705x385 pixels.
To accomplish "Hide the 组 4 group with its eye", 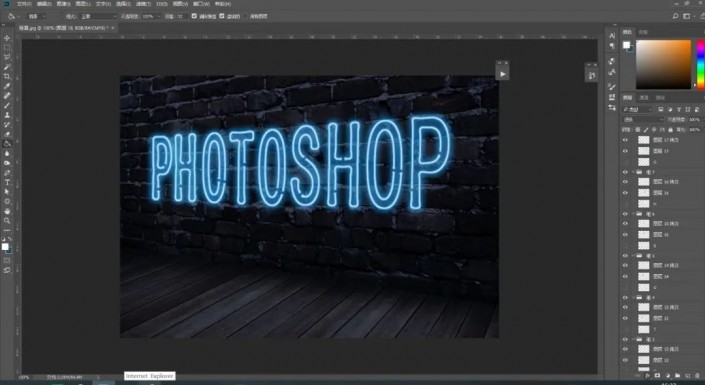I will 625,297.
